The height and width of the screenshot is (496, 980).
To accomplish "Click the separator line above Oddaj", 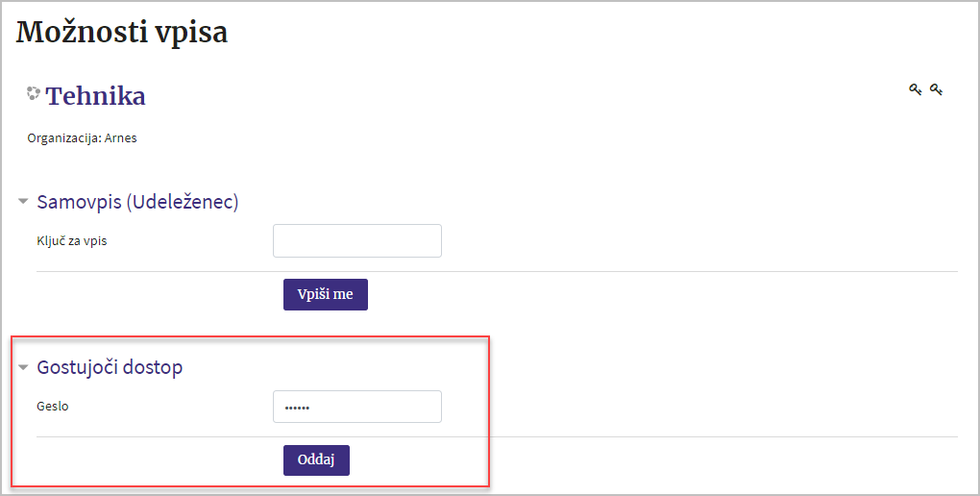I will (x=497, y=436).
